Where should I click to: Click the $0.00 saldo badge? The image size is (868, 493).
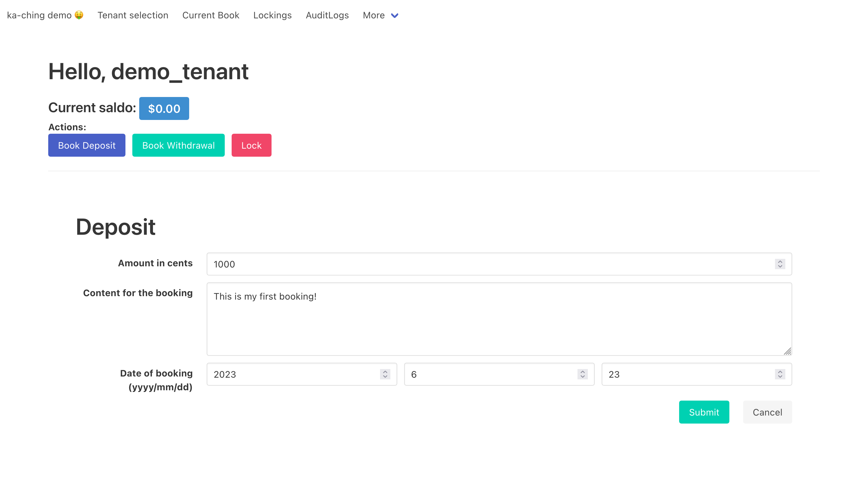pos(164,109)
